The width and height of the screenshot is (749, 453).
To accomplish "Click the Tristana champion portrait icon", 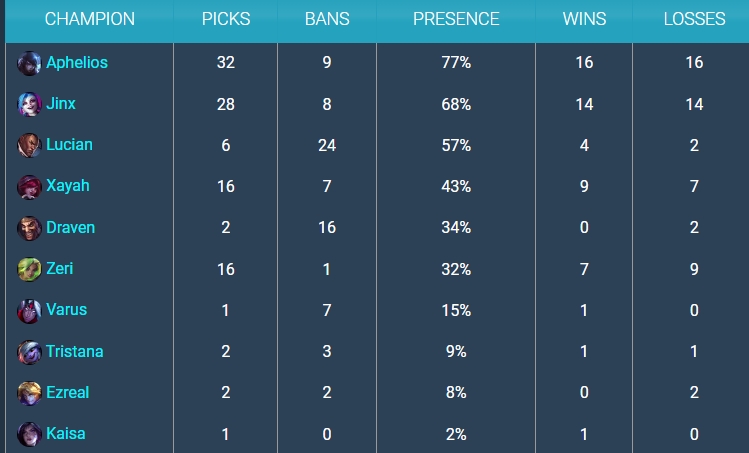I will point(29,352).
